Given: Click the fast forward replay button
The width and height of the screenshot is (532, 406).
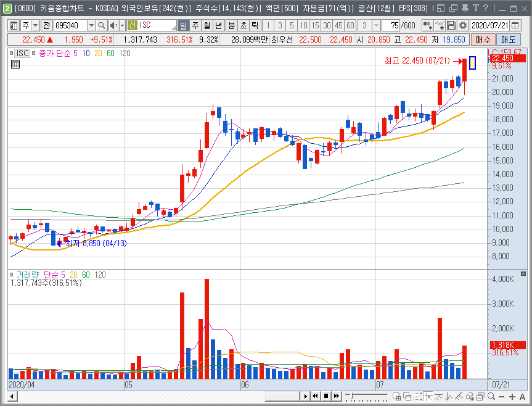Looking at the screenshot, I should (x=336, y=396).
